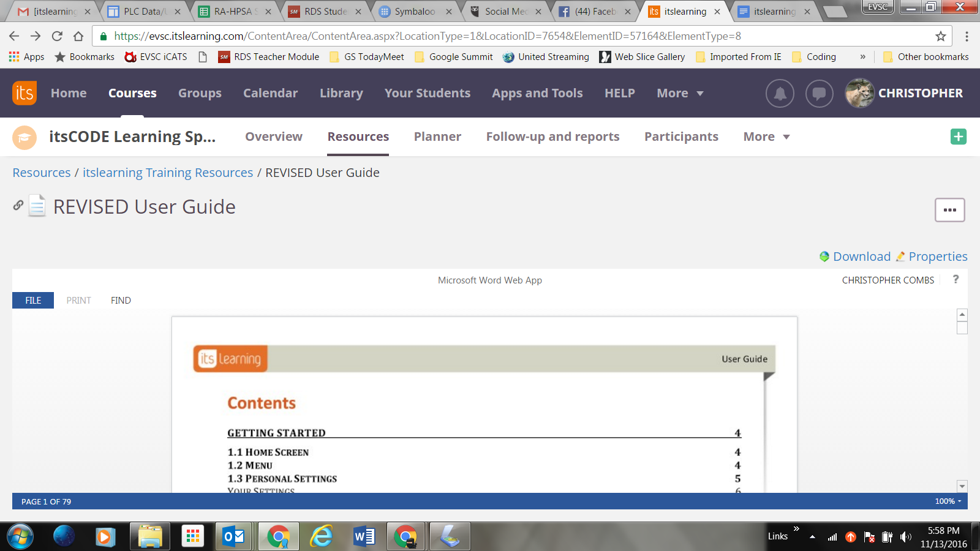The width and height of the screenshot is (980, 551).
Task: Open the three-dots options menu for REVISED User Guide
Action: pos(949,210)
